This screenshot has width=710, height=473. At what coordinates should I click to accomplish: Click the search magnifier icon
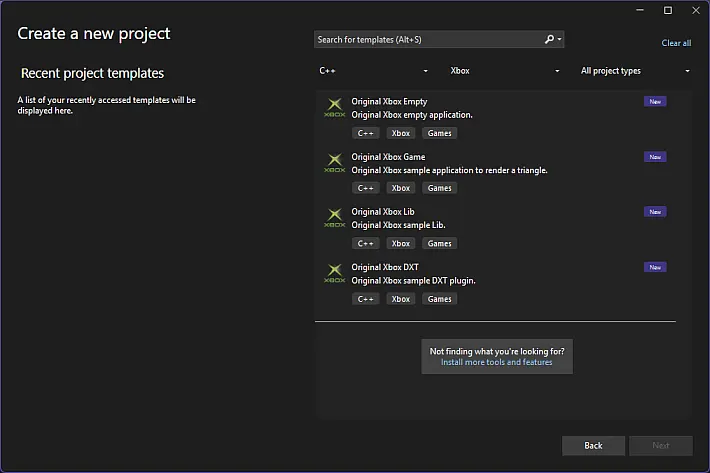pyautogui.click(x=549, y=39)
